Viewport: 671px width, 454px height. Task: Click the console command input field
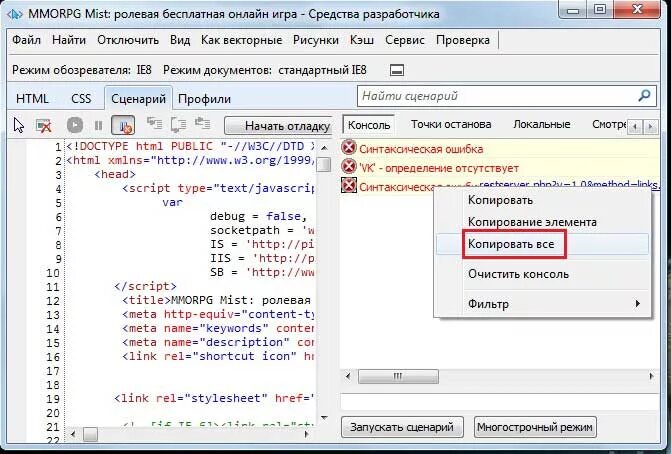click(x=499, y=403)
